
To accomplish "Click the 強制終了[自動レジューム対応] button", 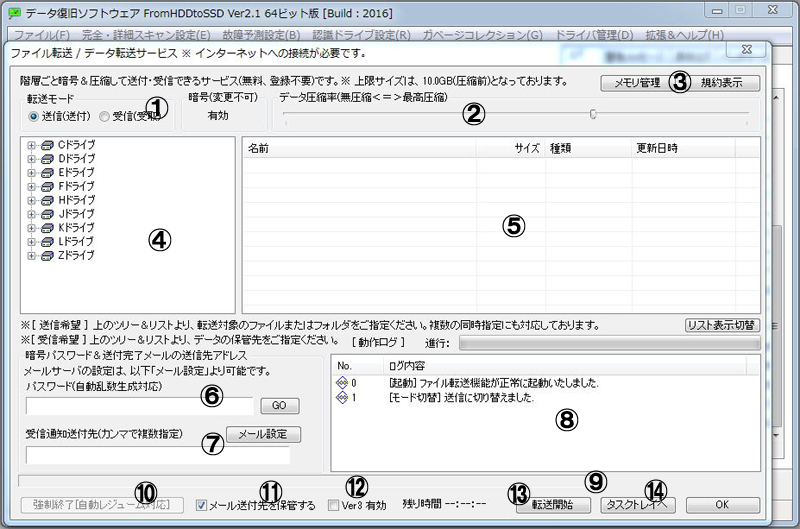I will click(102, 505).
